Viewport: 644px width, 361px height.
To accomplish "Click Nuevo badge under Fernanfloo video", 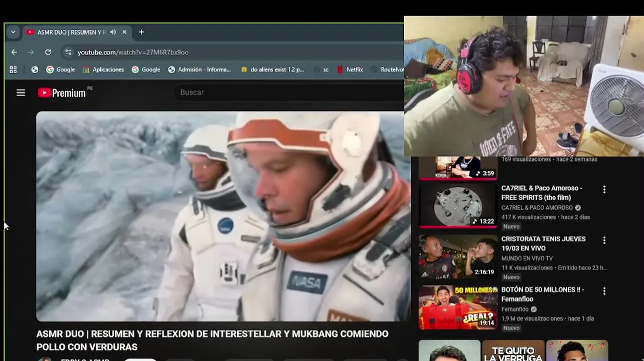I will tap(511, 328).
